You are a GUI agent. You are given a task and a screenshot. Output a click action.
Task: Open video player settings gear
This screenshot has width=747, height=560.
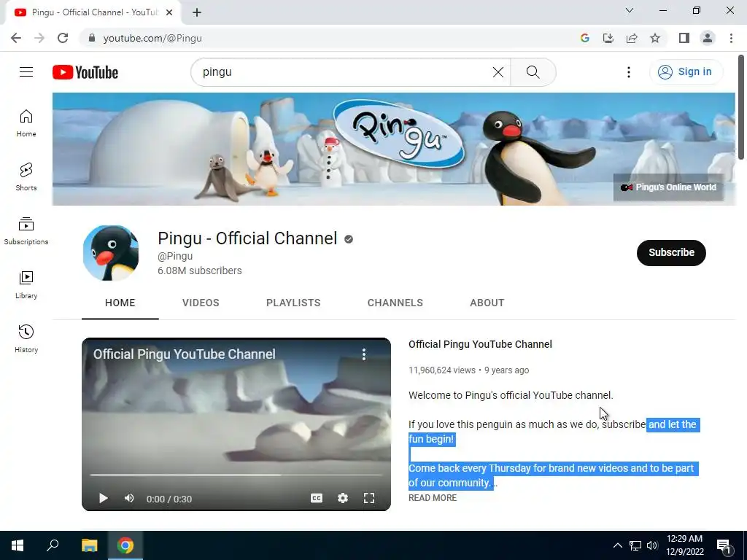coord(343,498)
